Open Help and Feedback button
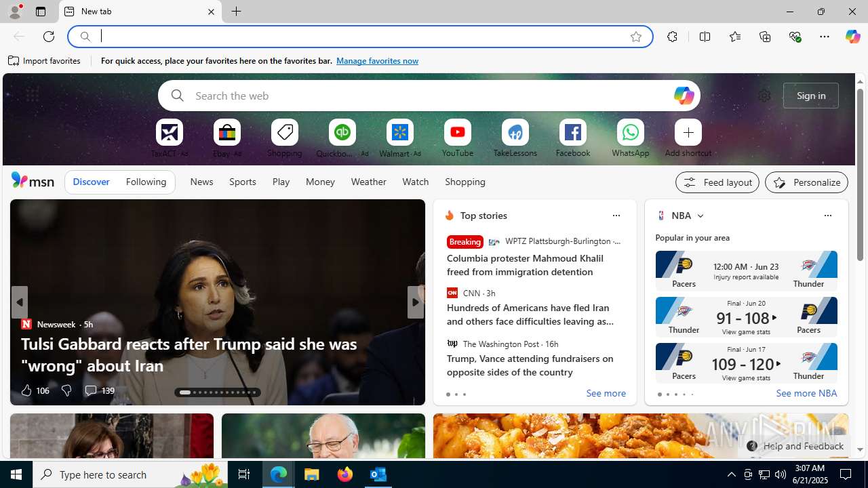Screen dimensions: 868x488 [795, 446]
